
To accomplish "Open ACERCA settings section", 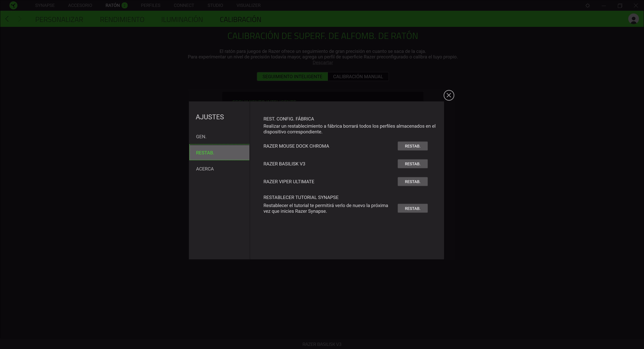I will coord(219,169).
